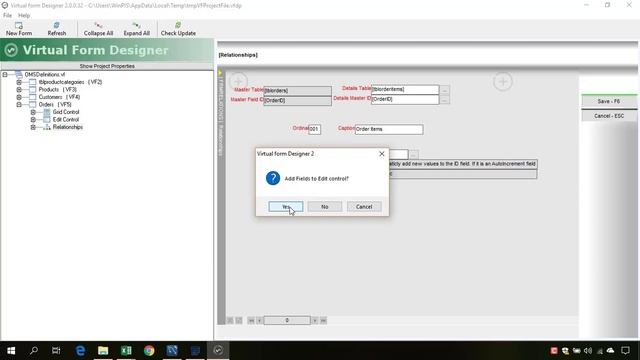Go to previous record in navigator
This screenshot has height=360, width=640.
click(x=259, y=320)
